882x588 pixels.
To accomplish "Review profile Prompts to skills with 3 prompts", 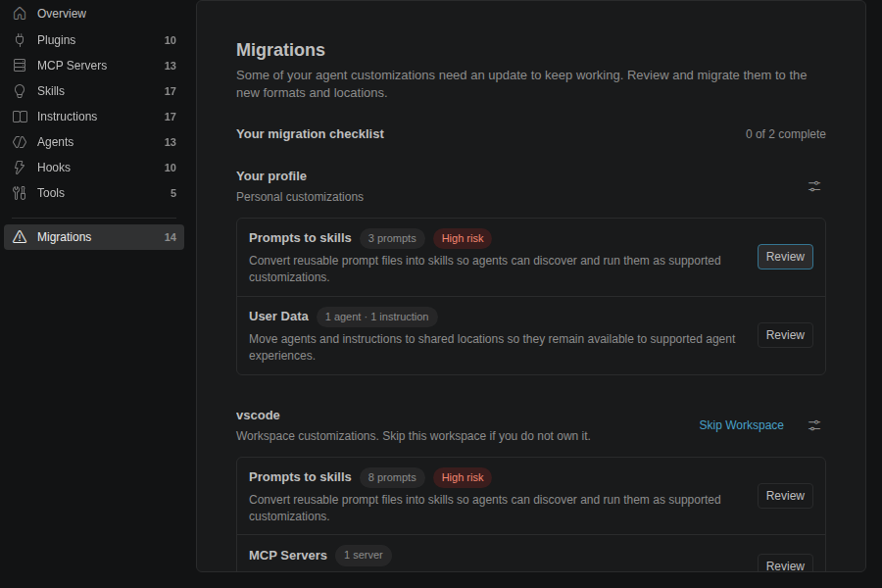I will click(785, 257).
